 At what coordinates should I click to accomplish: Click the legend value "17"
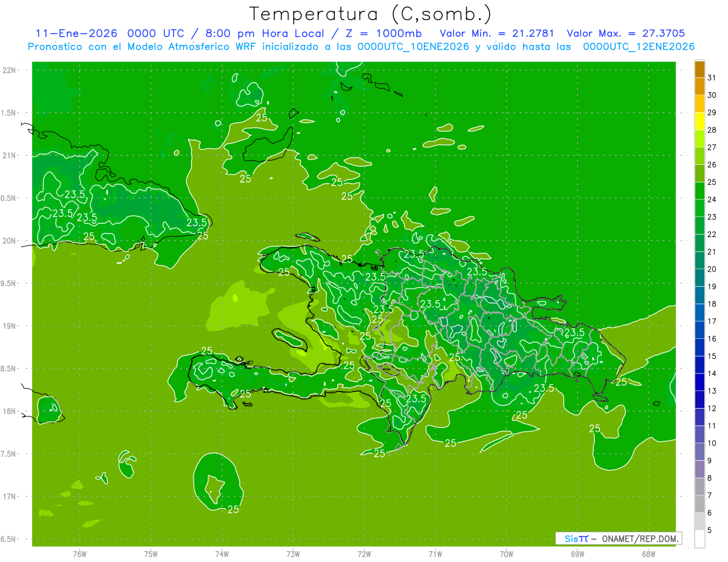[712, 321]
